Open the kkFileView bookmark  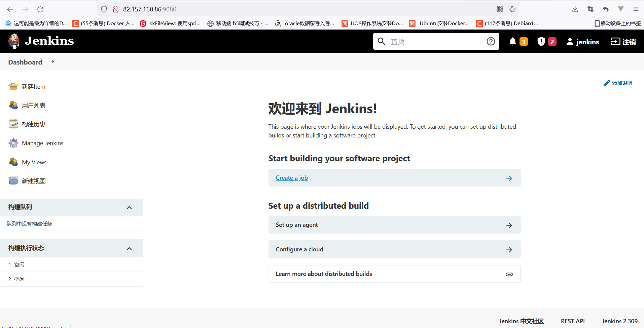pyautogui.click(x=170, y=24)
